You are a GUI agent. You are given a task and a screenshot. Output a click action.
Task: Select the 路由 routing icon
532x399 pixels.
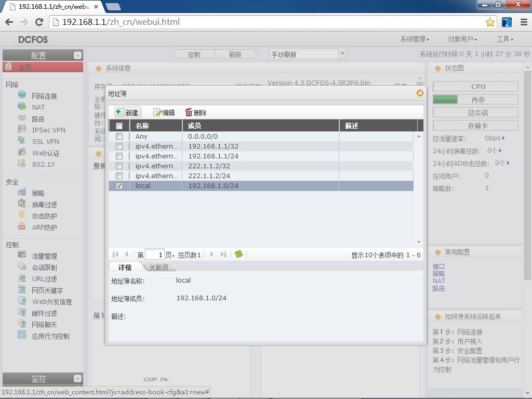pyautogui.click(x=22, y=118)
